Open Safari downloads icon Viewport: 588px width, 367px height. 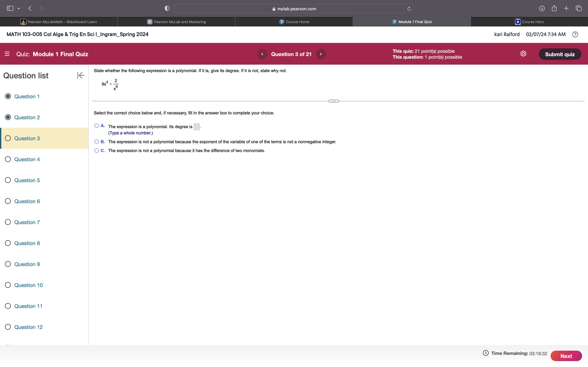click(542, 9)
